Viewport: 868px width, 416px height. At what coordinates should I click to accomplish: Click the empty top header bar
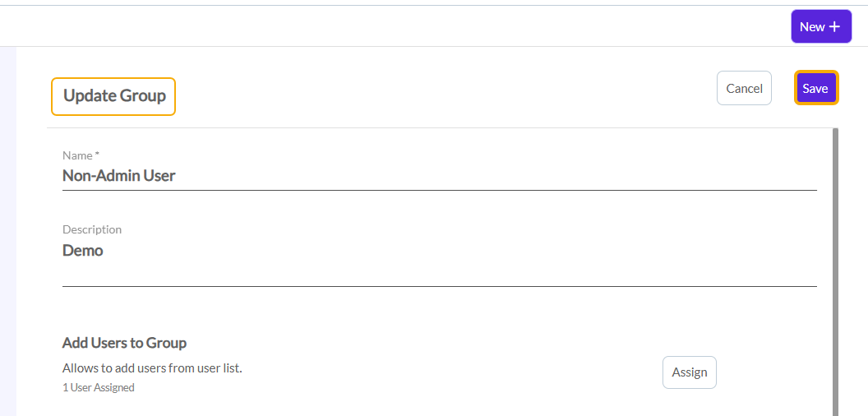pos(395,26)
